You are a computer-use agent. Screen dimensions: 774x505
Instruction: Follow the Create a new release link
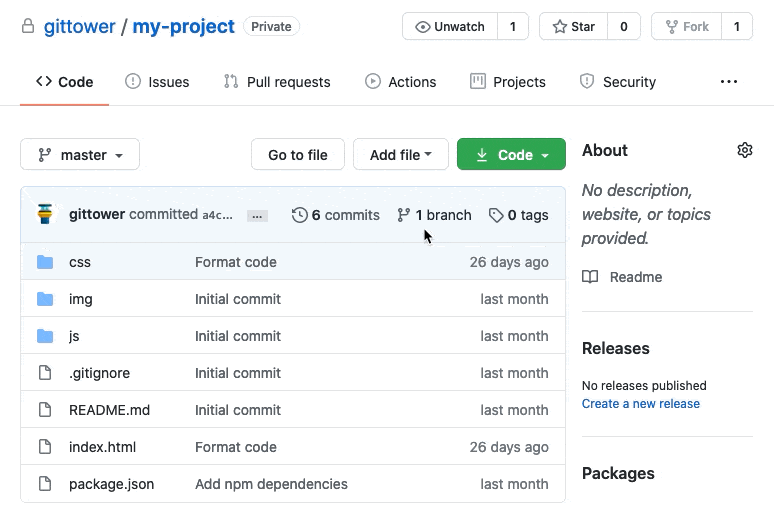(640, 404)
